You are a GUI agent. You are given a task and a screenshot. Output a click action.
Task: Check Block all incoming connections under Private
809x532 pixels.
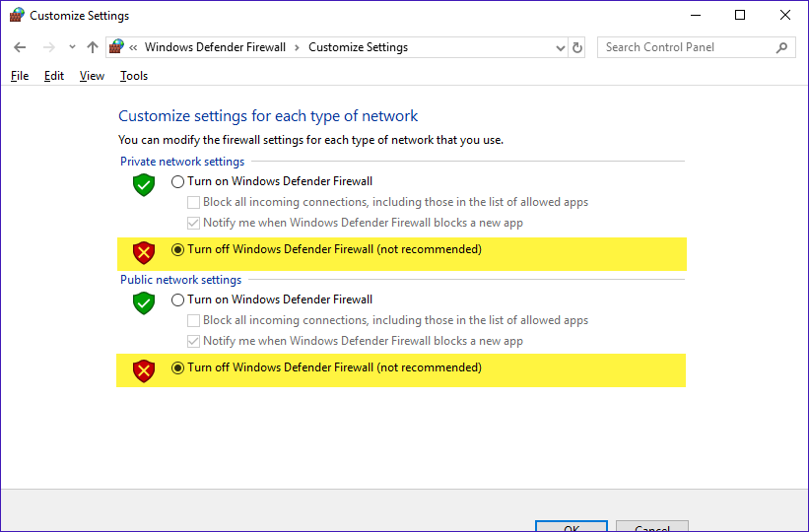point(193,202)
